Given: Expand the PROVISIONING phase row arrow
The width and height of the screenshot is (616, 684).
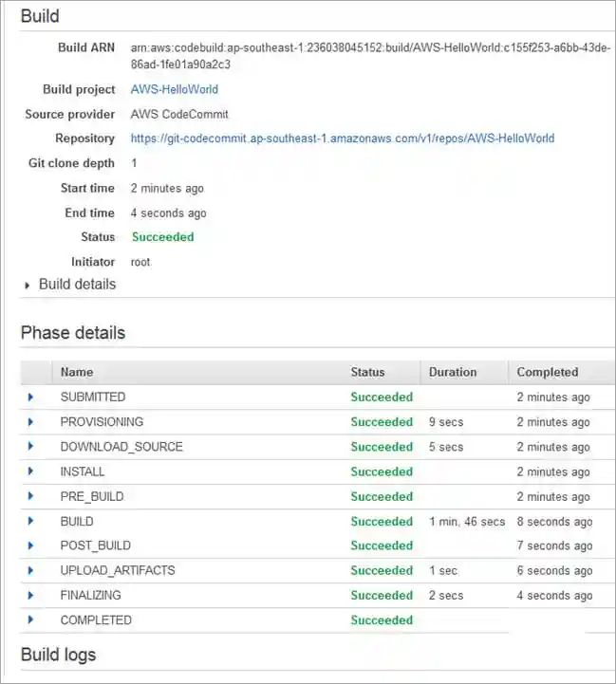Looking at the screenshot, I should [x=31, y=422].
